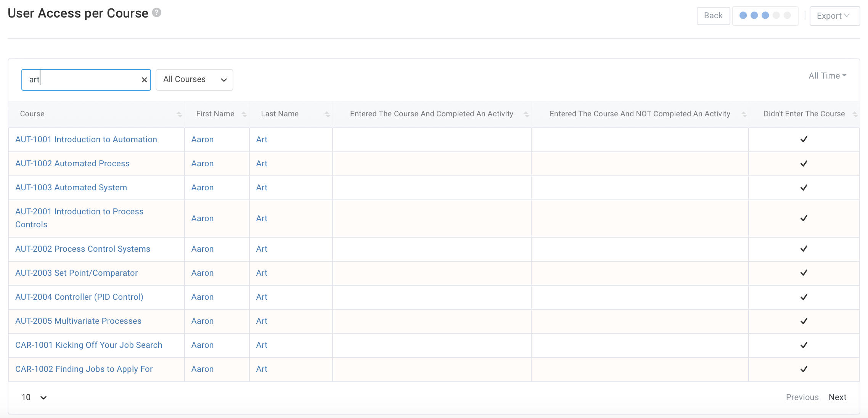Click checkmark in AUT-1001 row
Viewport: 868px width, 418px height.
(x=804, y=139)
